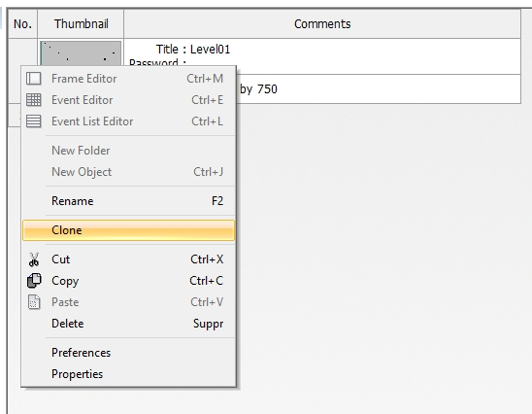The width and height of the screenshot is (532, 414).
Task: Select the Cut menu entry text
Action: (61, 259)
